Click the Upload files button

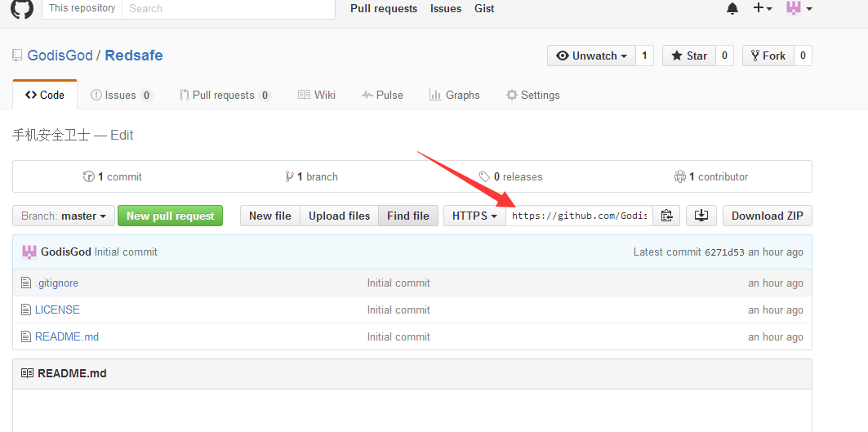340,216
